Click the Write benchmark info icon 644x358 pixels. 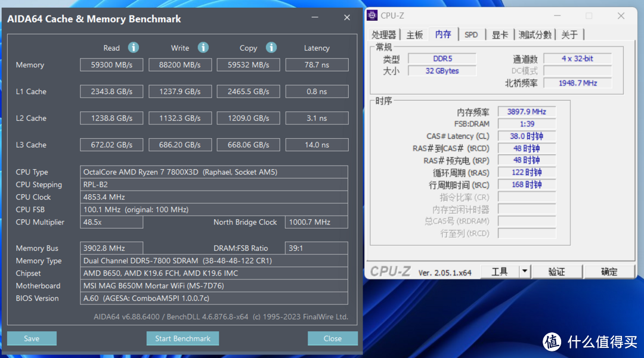[x=203, y=48]
